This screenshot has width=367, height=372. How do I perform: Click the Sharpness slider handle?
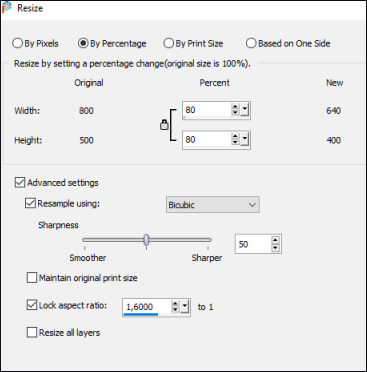click(x=146, y=240)
